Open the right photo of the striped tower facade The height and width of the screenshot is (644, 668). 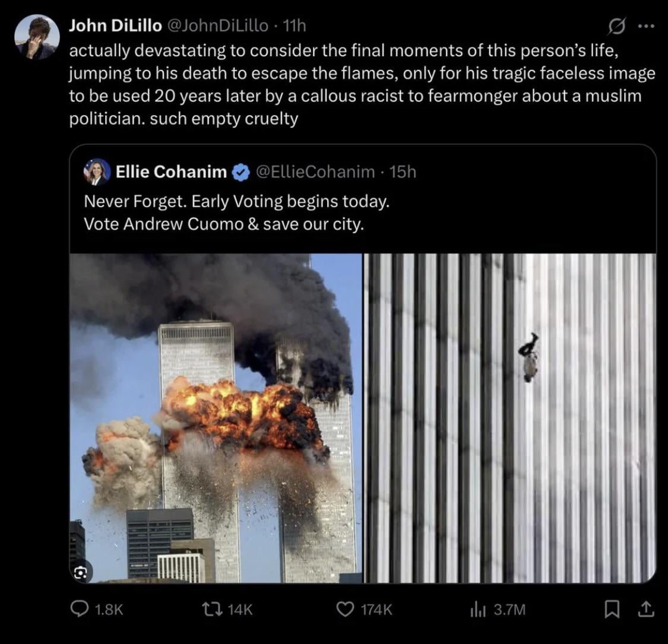(x=510, y=418)
